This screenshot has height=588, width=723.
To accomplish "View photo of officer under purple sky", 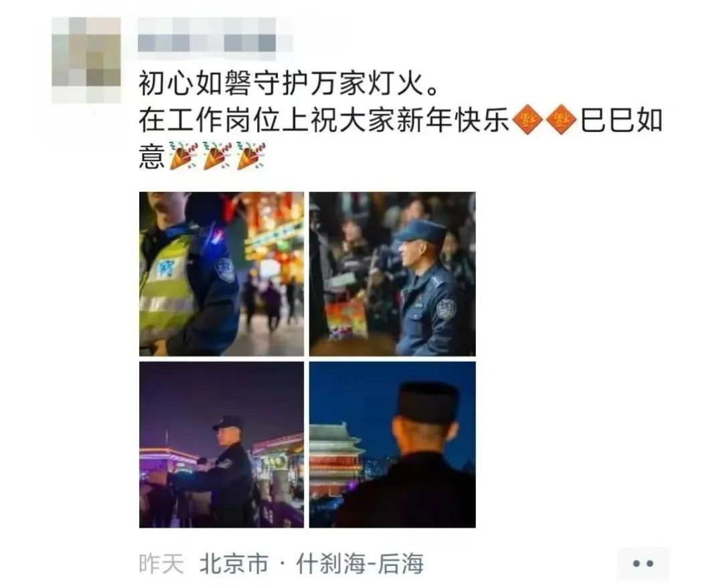I will [222, 445].
